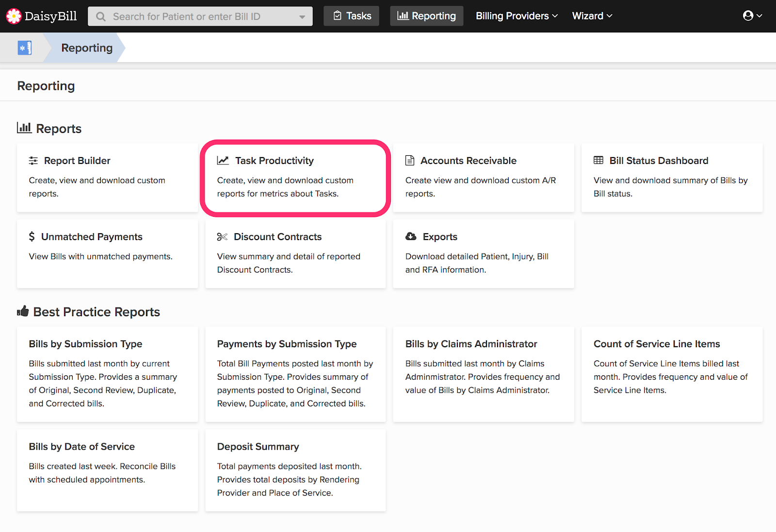Click the Tasks clipboard icon
The width and height of the screenshot is (776, 532).
(x=338, y=16)
